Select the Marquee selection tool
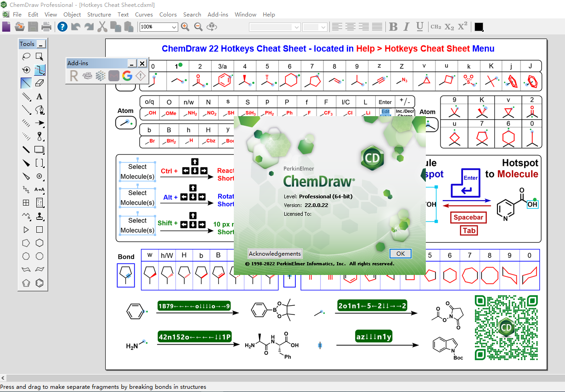 pos(40,56)
